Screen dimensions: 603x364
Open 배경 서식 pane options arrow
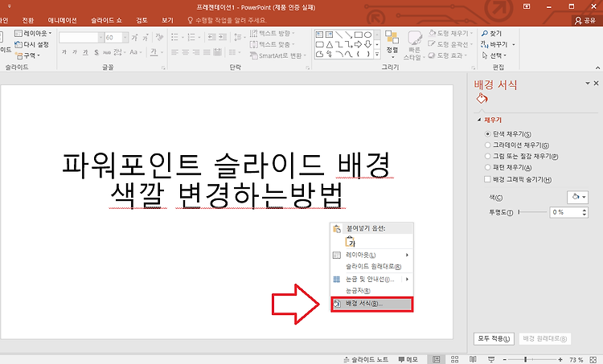pyautogui.click(x=588, y=83)
